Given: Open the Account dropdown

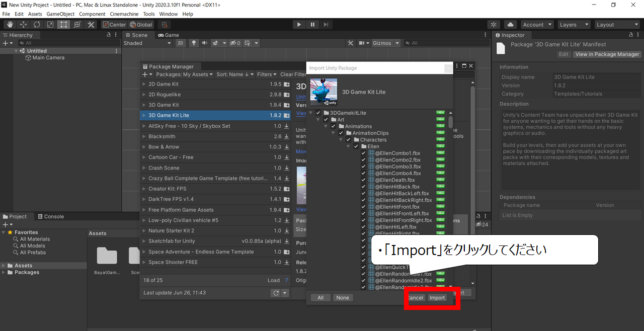Looking at the screenshot, I should 537,25.
